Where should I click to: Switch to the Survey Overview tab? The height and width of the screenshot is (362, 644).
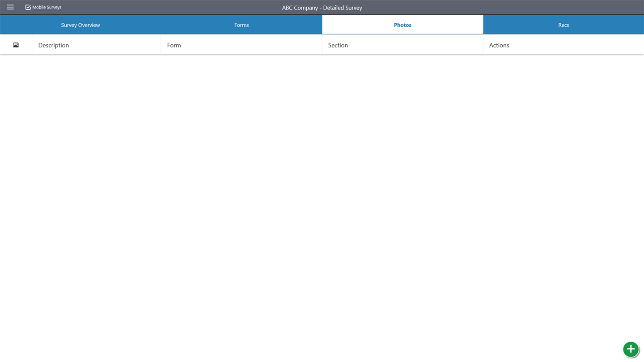[x=80, y=25]
